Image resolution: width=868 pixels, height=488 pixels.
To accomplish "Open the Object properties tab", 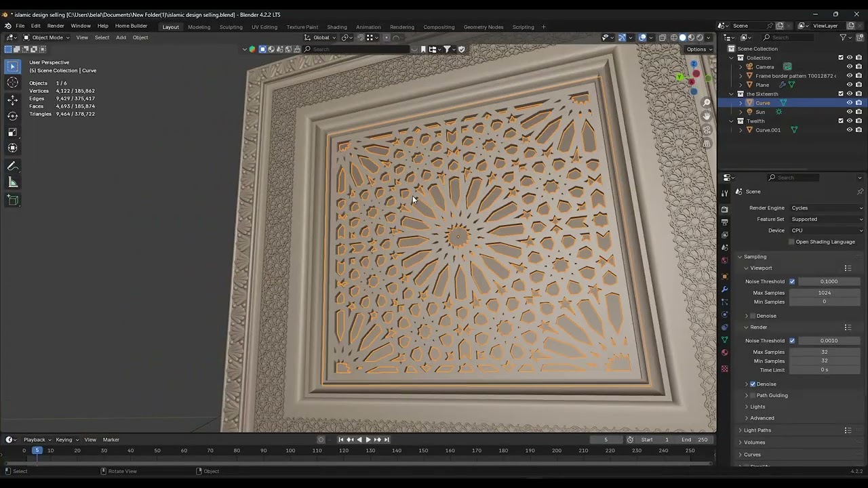I will 724,277.
